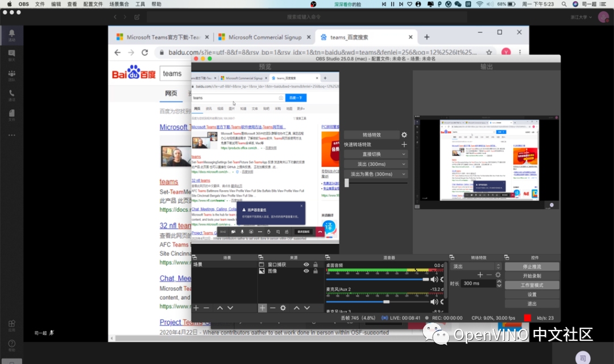The width and height of the screenshot is (614, 364).
Task: Click the duration stepper arrows next to 300 ms
Action: coord(499,283)
